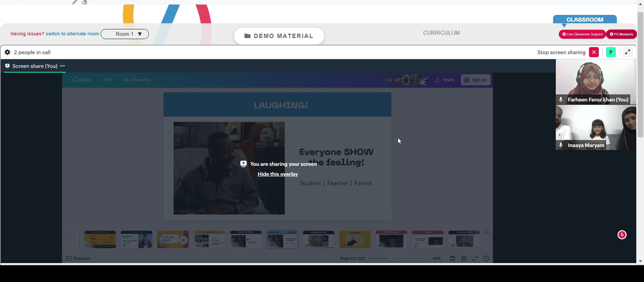Select slide thumbnail 18
The width and height of the screenshot is (644, 282).
464,240
